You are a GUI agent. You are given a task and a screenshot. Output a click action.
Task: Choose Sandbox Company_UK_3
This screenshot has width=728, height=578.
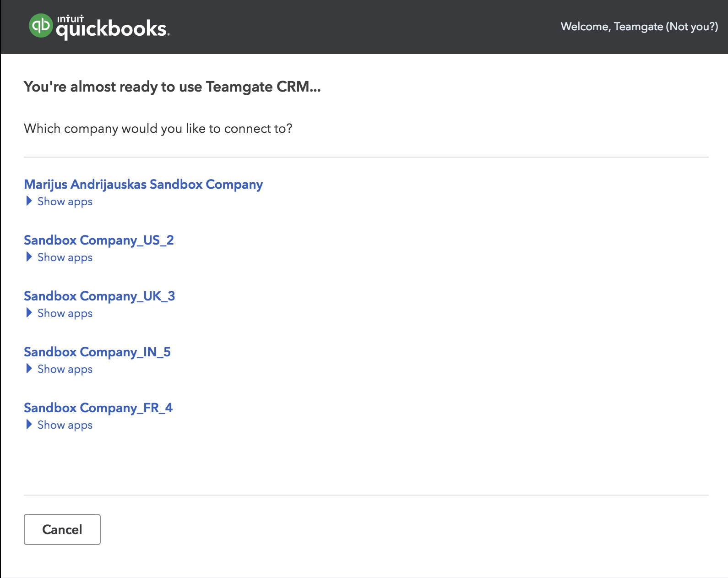(99, 296)
